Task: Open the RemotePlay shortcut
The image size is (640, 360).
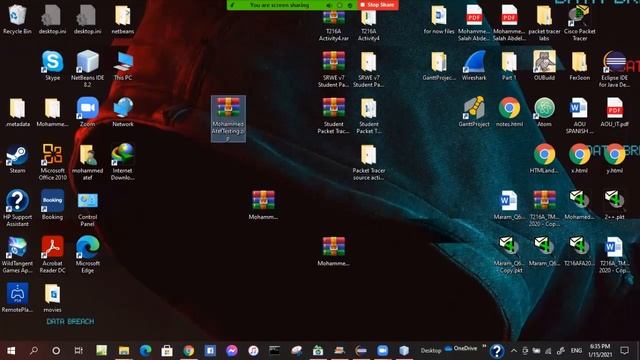Action: coord(17,298)
